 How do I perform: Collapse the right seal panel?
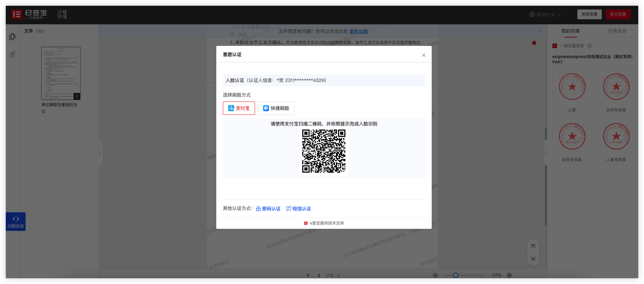546,153
